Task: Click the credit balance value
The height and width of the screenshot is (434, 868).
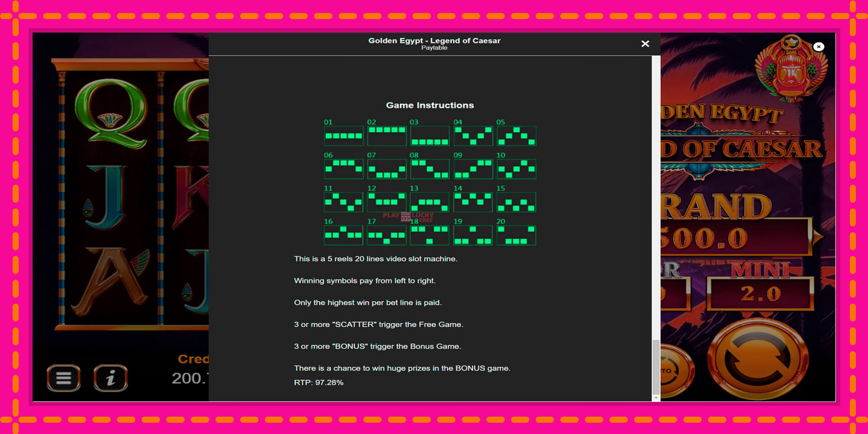Action: pyautogui.click(x=190, y=378)
